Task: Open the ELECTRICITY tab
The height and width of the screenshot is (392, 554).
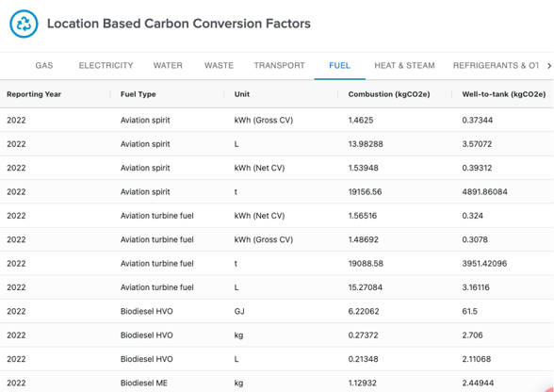Action: (106, 66)
